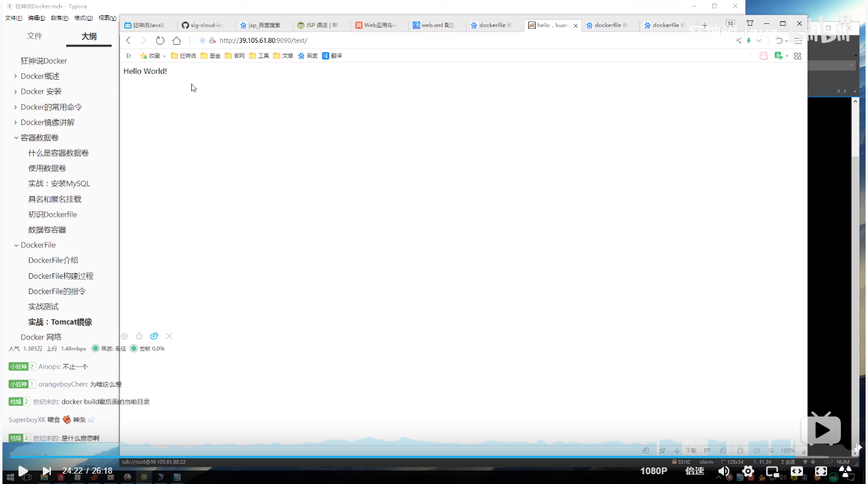868x484 pixels.
Task: Collapse the 容器数据卷 outline section
Action: coord(16,138)
